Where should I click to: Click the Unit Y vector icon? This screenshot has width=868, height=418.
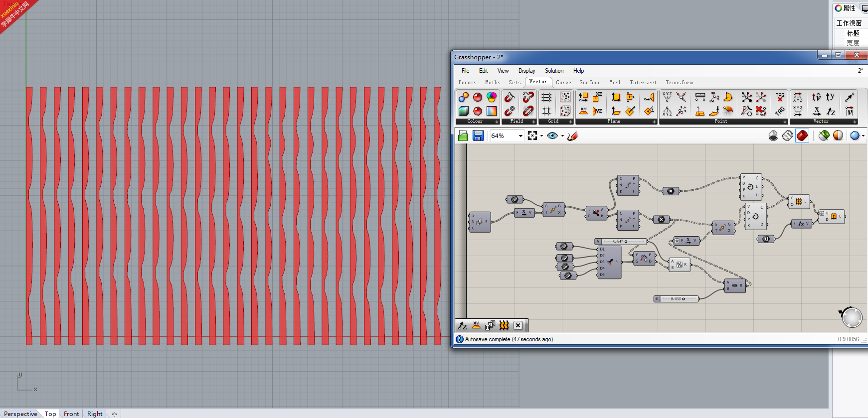coord(831,97)
